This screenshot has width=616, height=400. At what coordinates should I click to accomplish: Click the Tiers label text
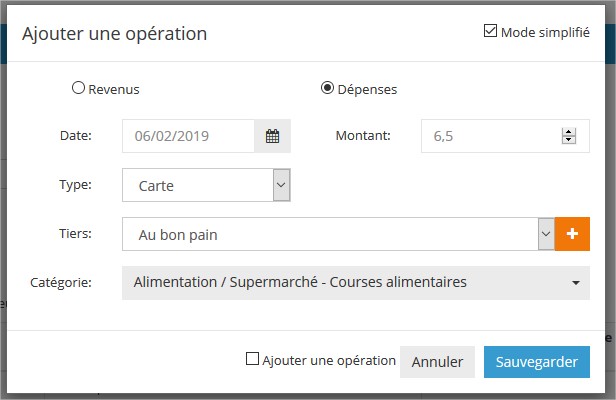[75, 234]
